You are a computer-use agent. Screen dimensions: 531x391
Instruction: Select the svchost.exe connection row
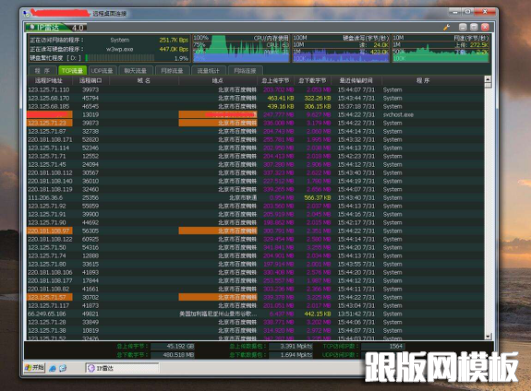(x=255, y=115)
